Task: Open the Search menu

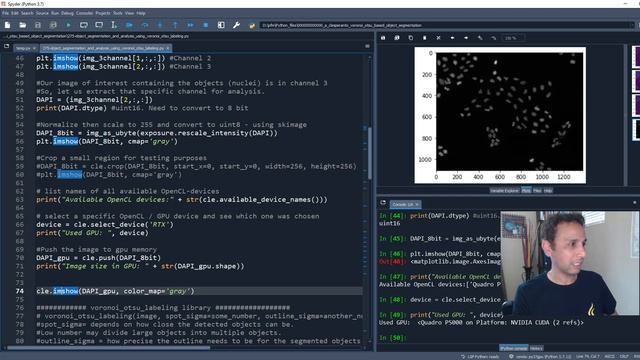Action: [x=27, y=13]
